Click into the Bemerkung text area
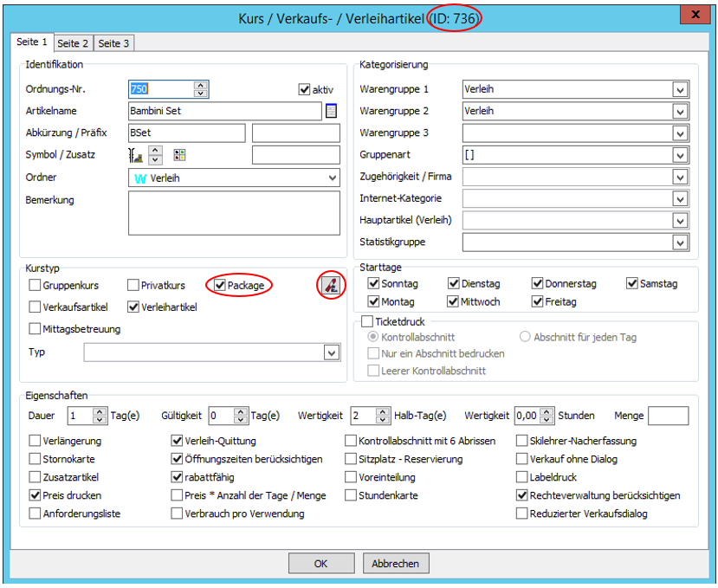Image resolution: width=718 pixels, height=588 pixels. coord(234,213)
